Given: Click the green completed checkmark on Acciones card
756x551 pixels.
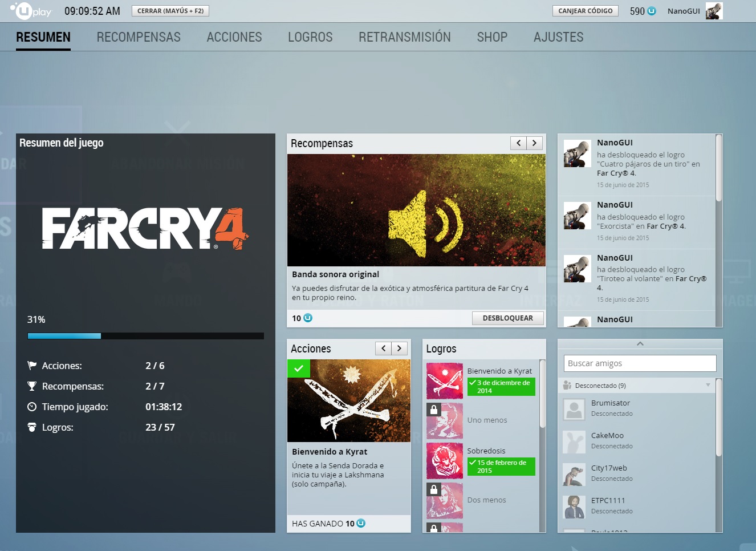Looking at the screenshot, I should point(298,368).
